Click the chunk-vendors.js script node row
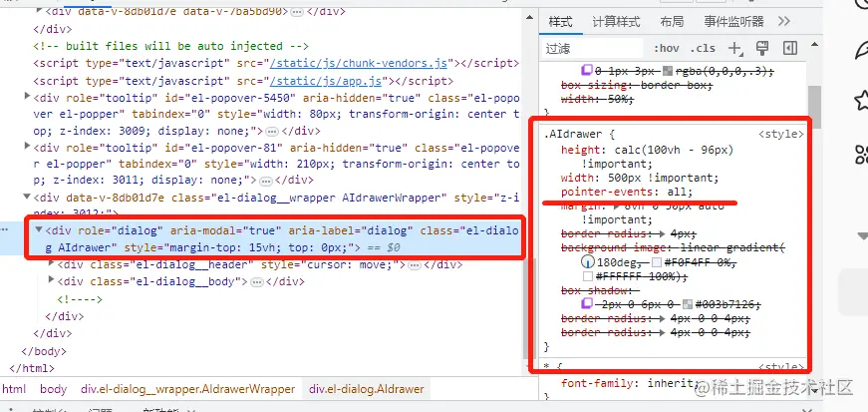Image resolution: width=868 pixels, height=412 pixels. (x=276, y=63)
